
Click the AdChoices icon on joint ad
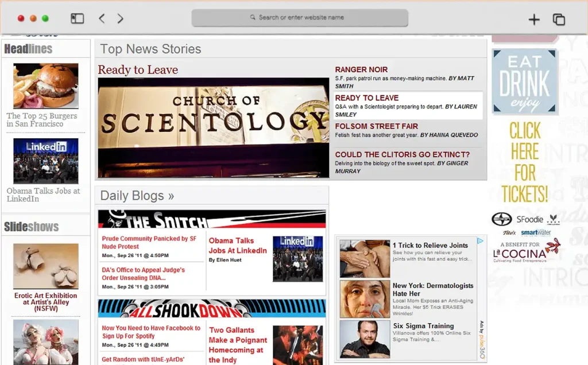pos(480,241)
